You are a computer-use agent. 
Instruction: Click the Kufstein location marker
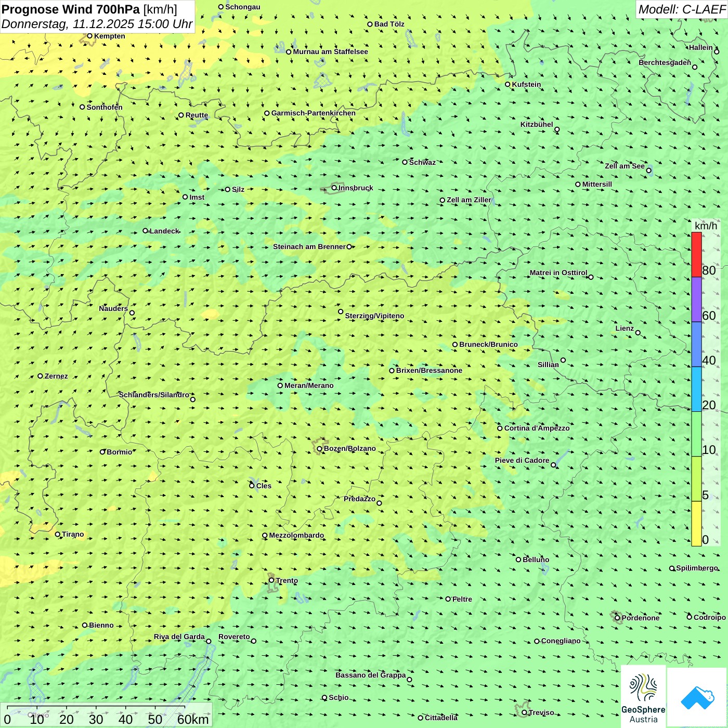(508, 84)
